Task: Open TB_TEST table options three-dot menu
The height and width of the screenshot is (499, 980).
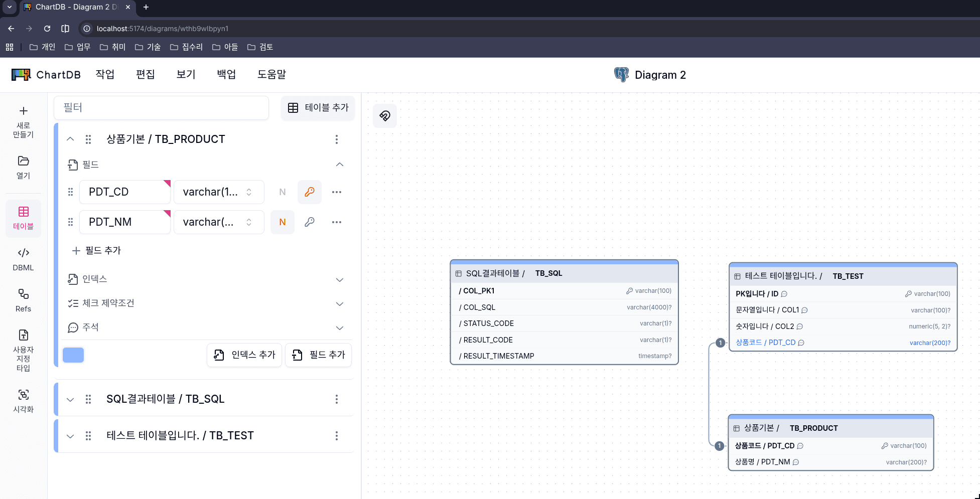Action: coord(337,436)
